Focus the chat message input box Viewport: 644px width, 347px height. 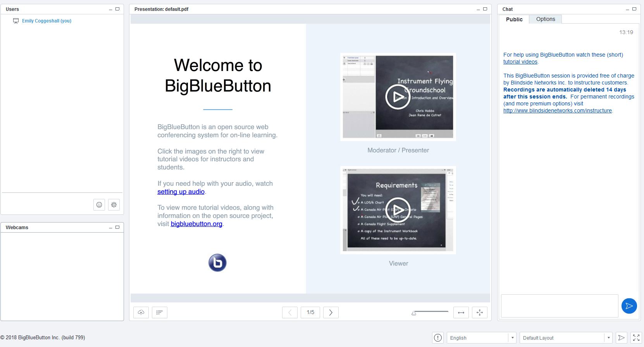[560, 306]
